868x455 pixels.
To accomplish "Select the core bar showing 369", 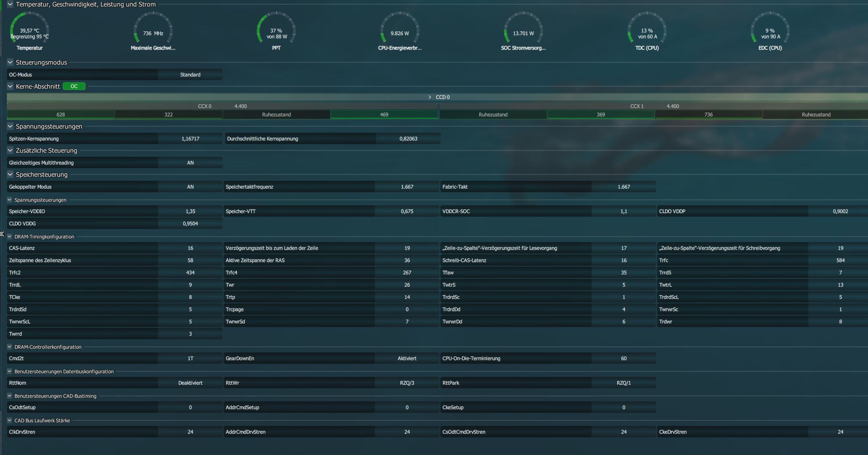I will coord(601,114).
